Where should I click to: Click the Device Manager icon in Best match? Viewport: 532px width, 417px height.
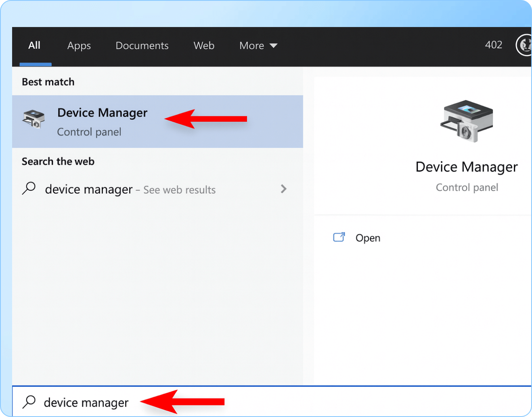click(34, 119)
